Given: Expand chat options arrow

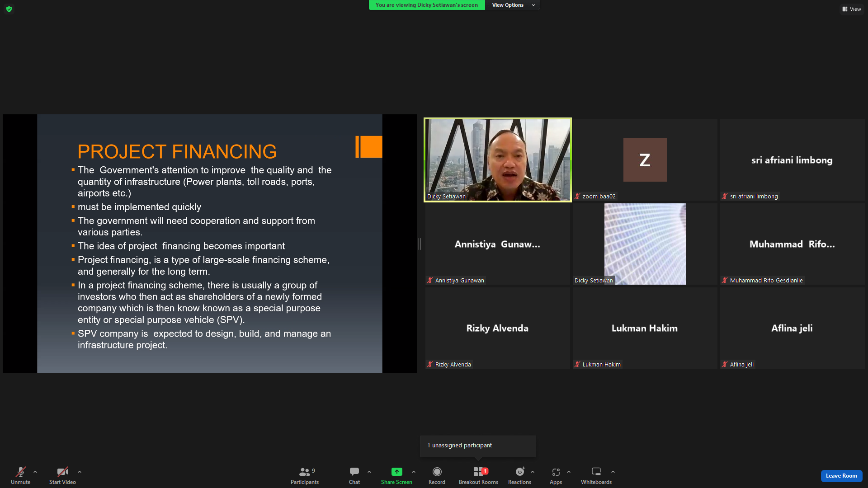Looking at the screenshot, I should (x=369, y=472).
